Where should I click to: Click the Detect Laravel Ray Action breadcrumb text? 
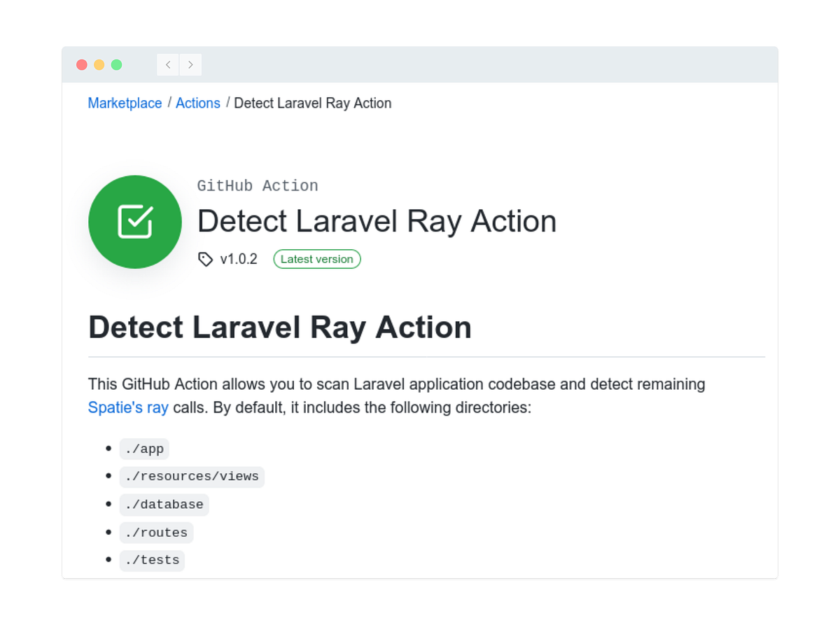(x=313, y=103)
